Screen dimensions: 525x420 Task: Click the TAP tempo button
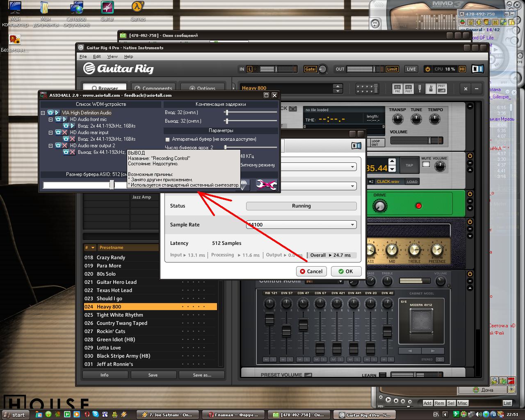pyautogui.click(x=409, y=165)
